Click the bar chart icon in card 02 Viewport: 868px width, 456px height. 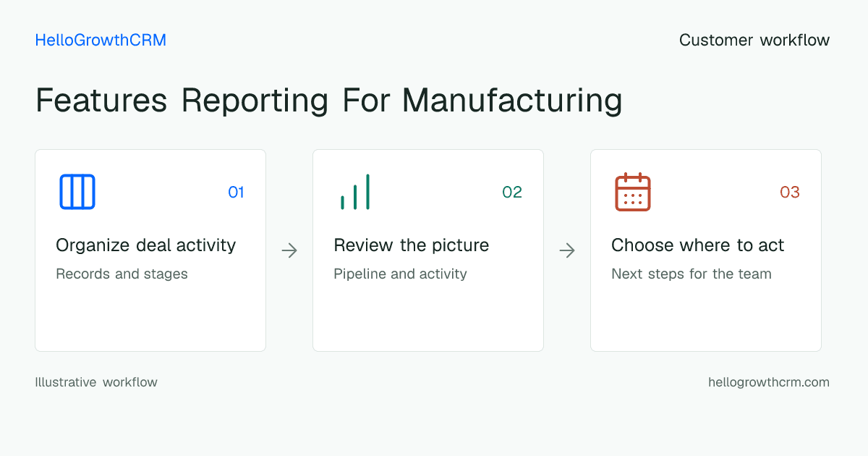[x=355, y=192]
